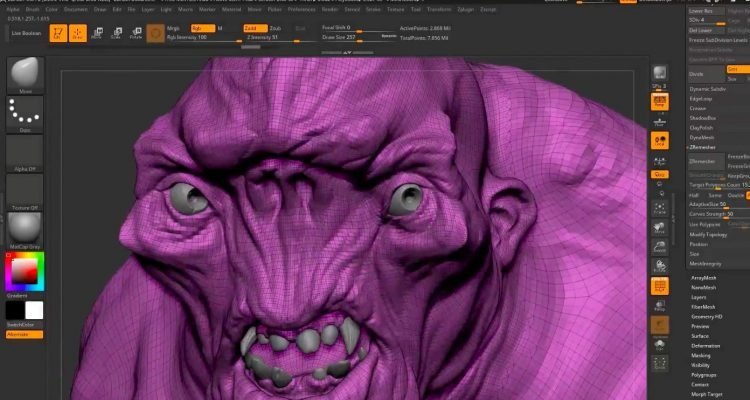Click the Move view icon on right shelf
The width and height of the screenshot is (750, 400).
coord(660,228)
